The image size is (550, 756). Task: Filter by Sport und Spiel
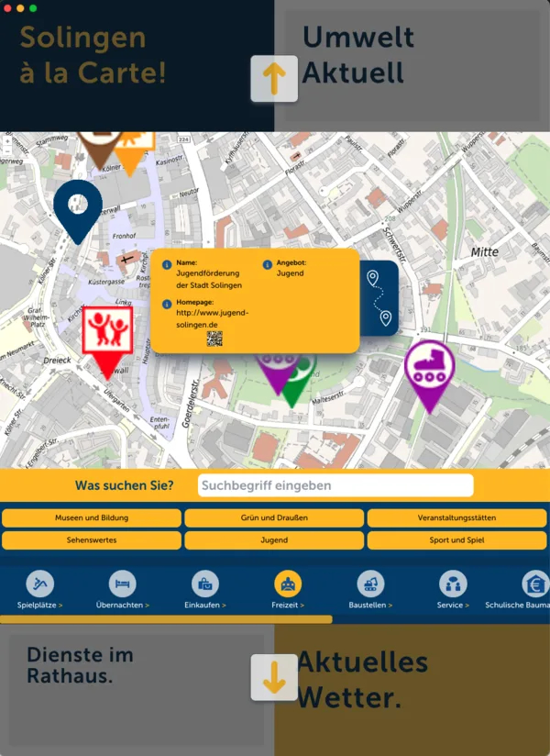456,540
